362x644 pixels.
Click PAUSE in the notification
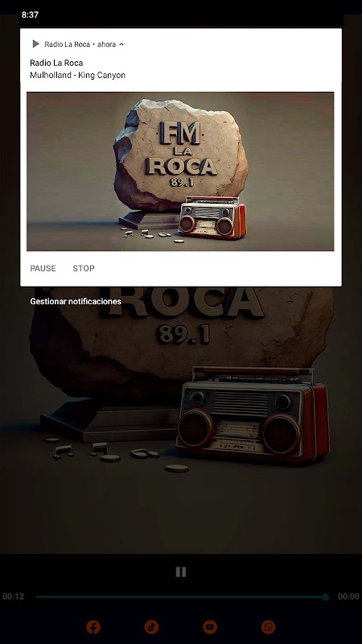point(43,268)
